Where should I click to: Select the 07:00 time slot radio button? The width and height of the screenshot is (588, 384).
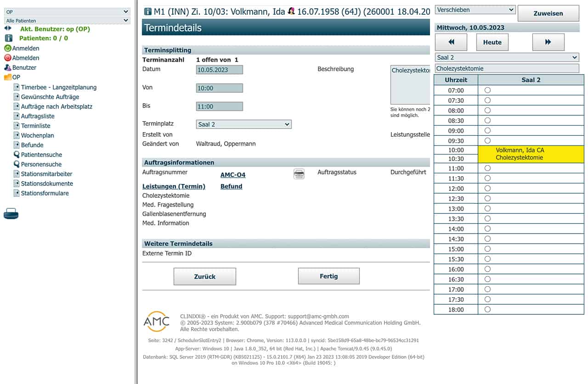tap(487, 90)
